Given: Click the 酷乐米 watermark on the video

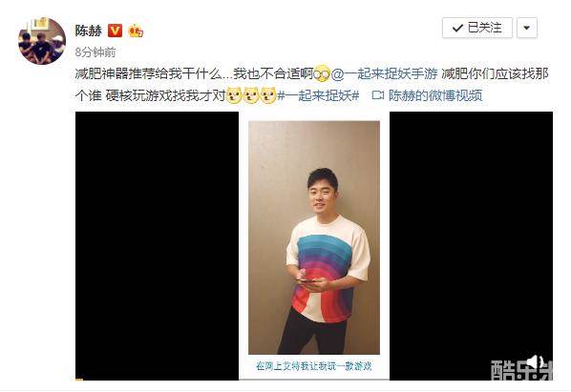Looking at the screenshot, I should coord(520,370).
